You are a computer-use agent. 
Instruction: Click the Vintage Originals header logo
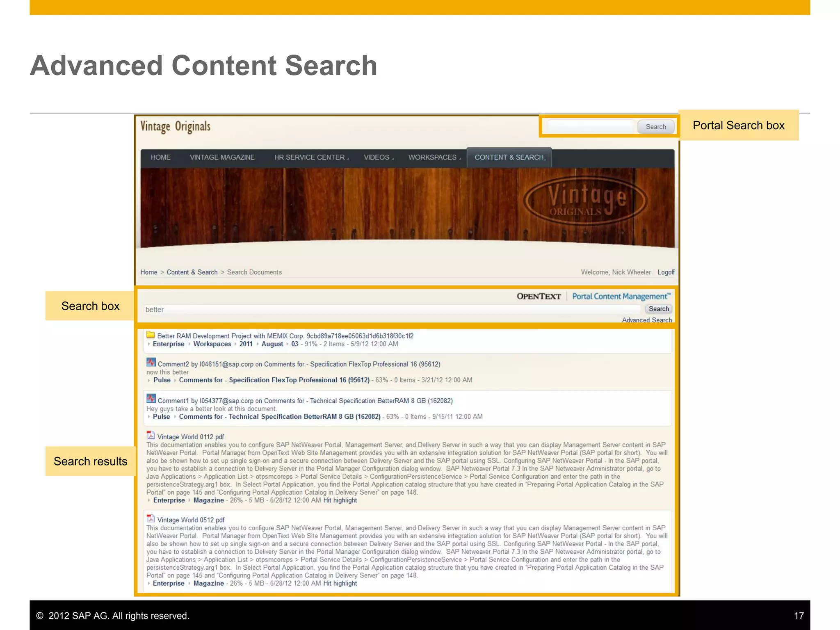176,126
